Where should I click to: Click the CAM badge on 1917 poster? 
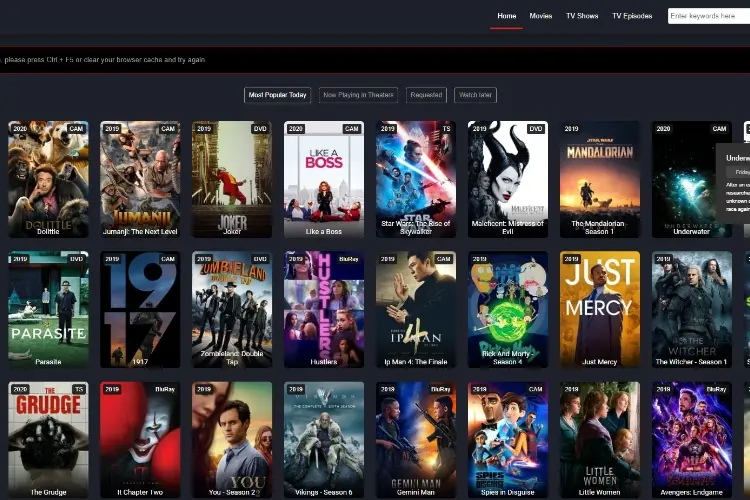(x=168, y=259)
